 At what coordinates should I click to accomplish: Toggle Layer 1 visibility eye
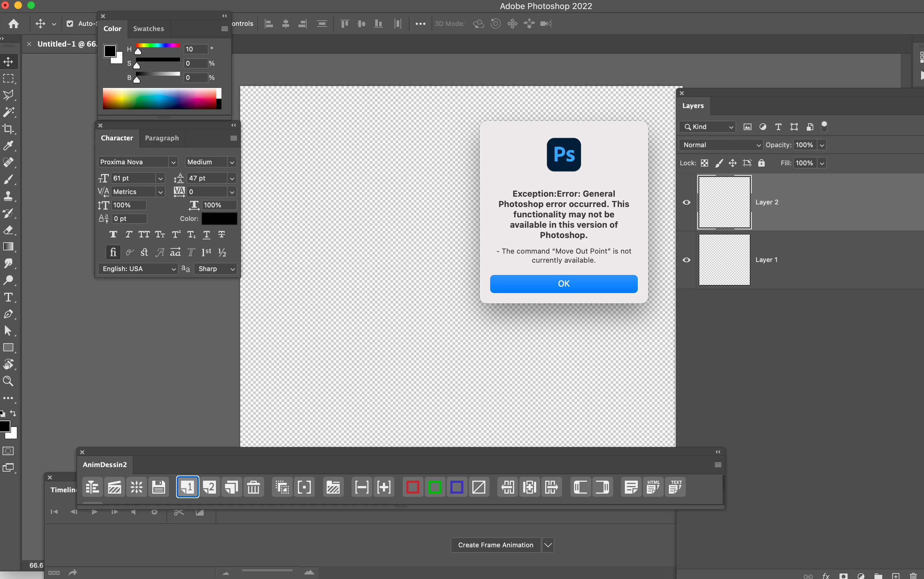(x=686, y=260)
